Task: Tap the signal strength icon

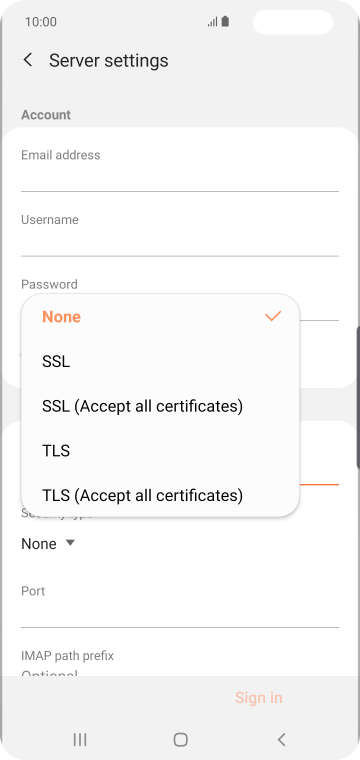Action: click(212, 22)
